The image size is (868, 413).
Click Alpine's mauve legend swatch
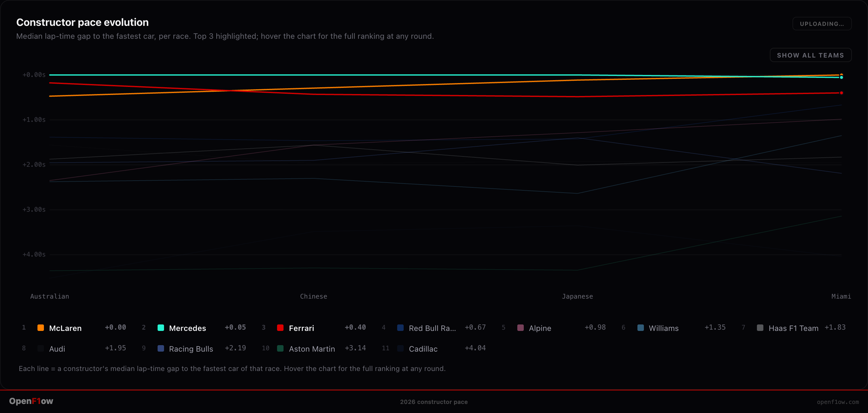click(x=520, y=328)
